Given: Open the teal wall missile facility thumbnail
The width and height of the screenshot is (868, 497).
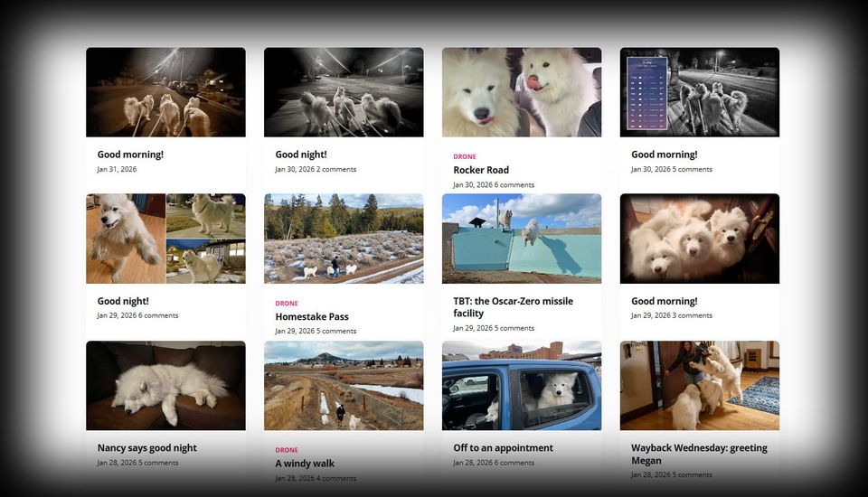Looking at the screenshot, I should pos(522,239).
